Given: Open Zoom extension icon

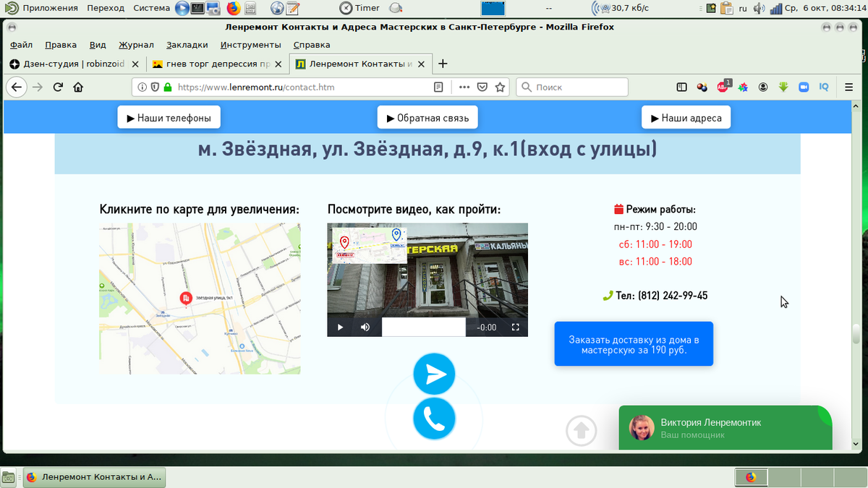Looking at the screenshot, I should click(803, 87).
